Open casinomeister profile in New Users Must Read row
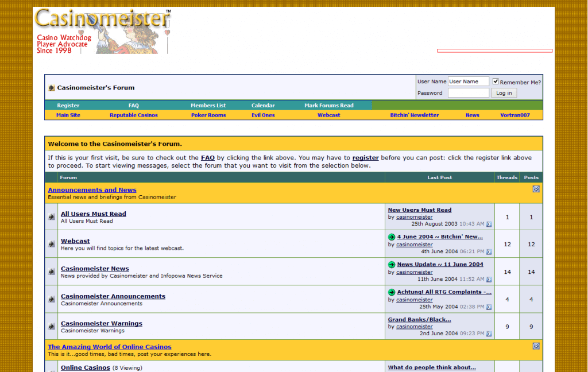 415,217
